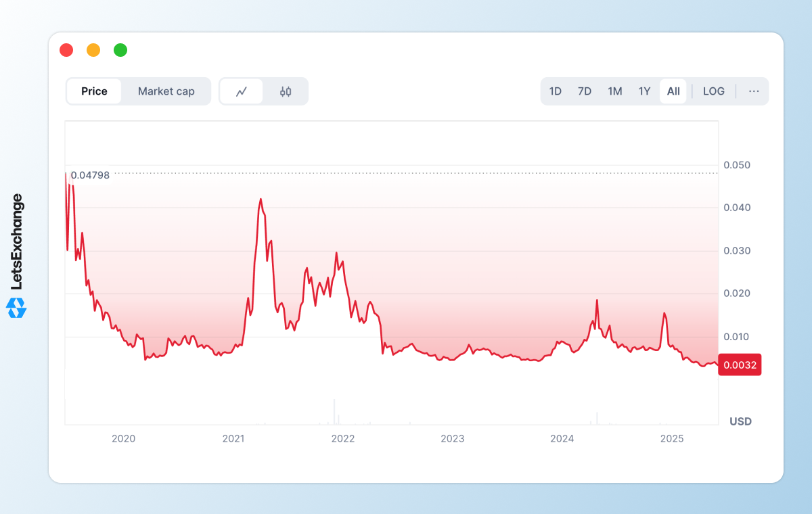Click the current price label 0.0032
Image resolution: width=812 pixels, height=514 pixels.
coord(740,365)
